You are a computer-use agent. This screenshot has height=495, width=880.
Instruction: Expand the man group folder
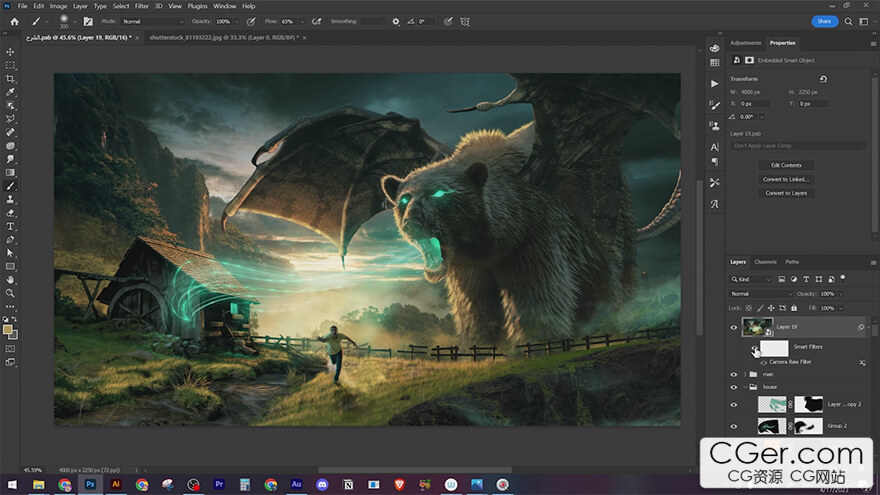[x=745, y=374]
